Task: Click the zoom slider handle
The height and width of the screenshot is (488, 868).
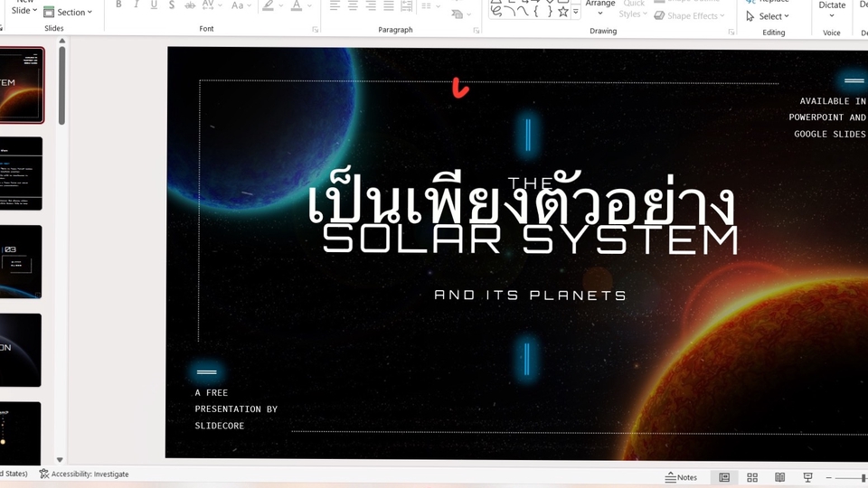Action: coord(863,477)
